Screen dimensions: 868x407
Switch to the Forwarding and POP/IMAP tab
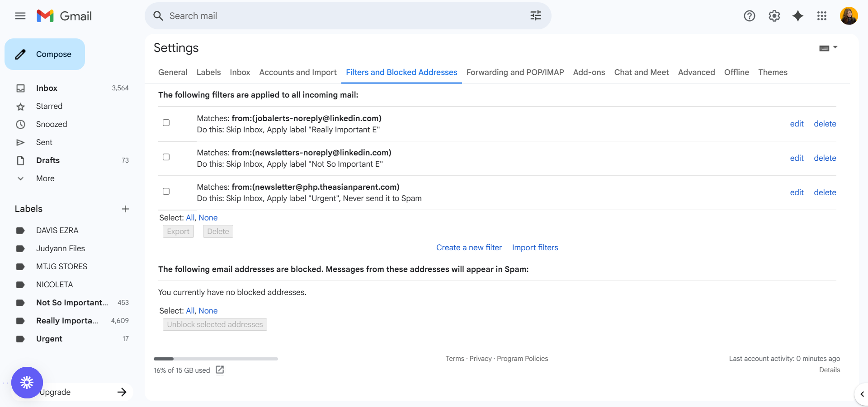click(515, 72)
